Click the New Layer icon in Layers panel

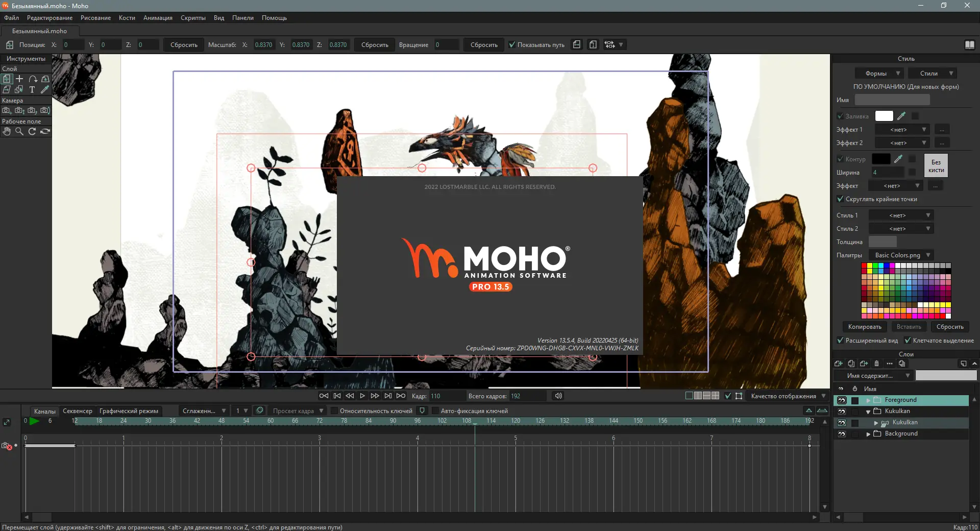pyautogui.click(x=839, y=364)
